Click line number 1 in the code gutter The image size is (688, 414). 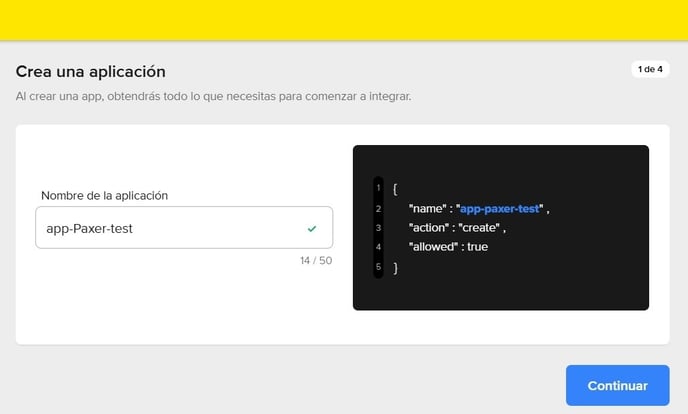pyautogui.click(x=379, y=189)
